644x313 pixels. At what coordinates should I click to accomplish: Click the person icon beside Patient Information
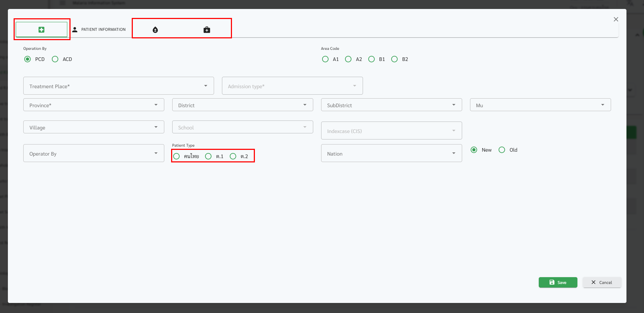pos(75,30)
